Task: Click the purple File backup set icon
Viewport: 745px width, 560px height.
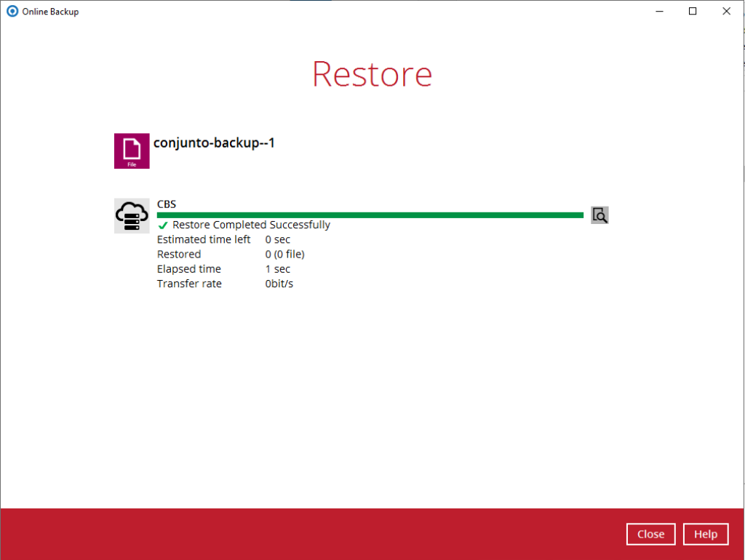Action: [132, 151]
